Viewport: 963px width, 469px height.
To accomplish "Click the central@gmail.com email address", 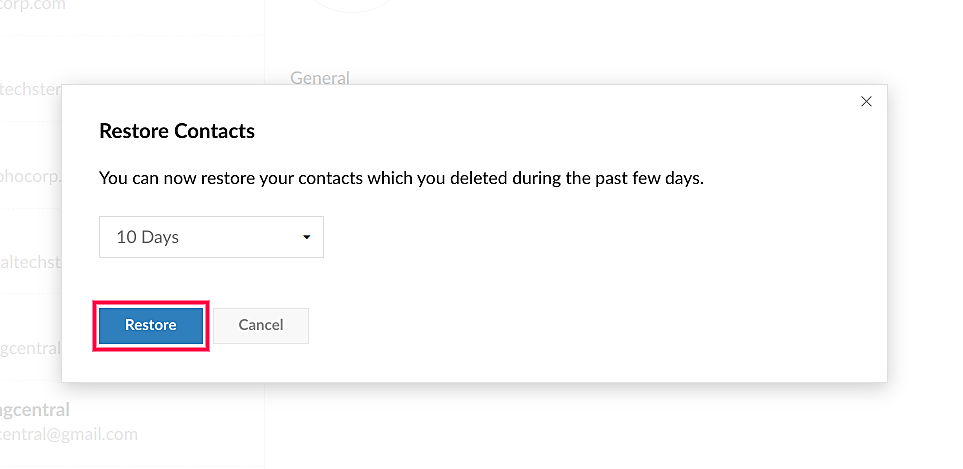I will coord(68,434).
